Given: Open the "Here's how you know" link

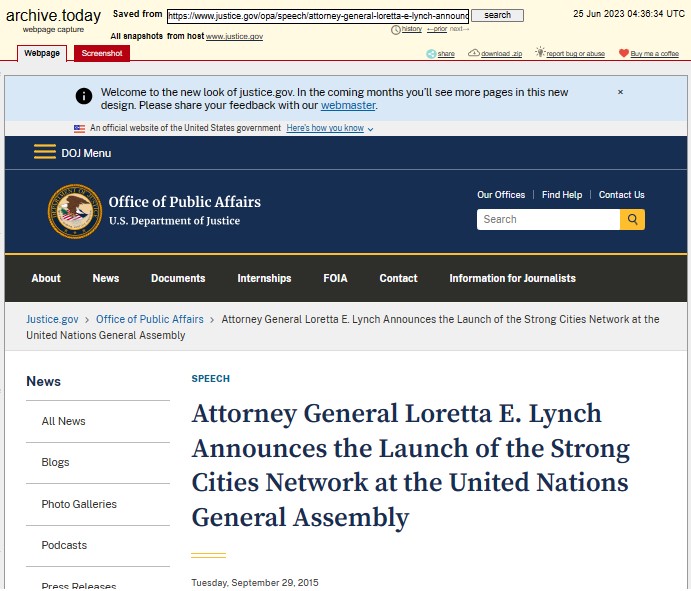Looking at the screenshot, I should 325,128.
